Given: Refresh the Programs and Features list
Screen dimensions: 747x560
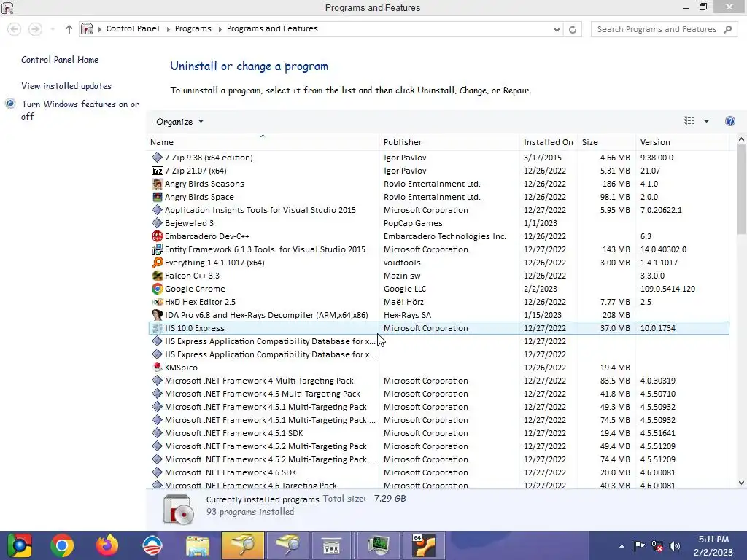Looking at the screenshot, I should pyautogui.click(x=573, y=29).
